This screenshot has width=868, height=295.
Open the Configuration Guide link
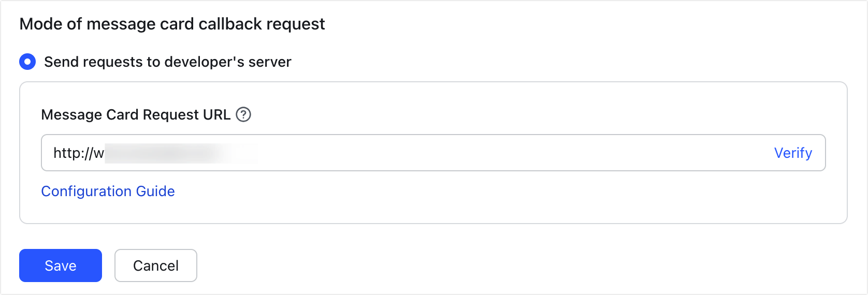tap(108, 191)
